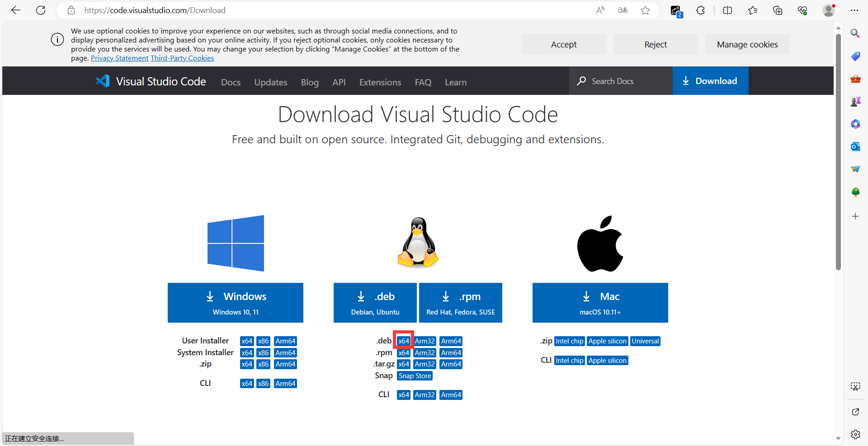The width and height of the screenshot is (868, 446).
Task: Download Windows User Installer x64
Action: (x=247, y=341)
